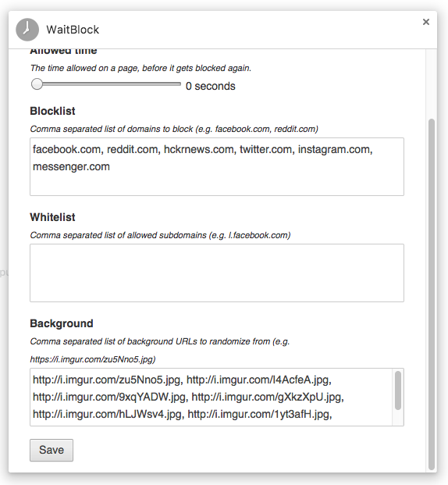Click the Allowed time slider handle

tap(37, 84)
